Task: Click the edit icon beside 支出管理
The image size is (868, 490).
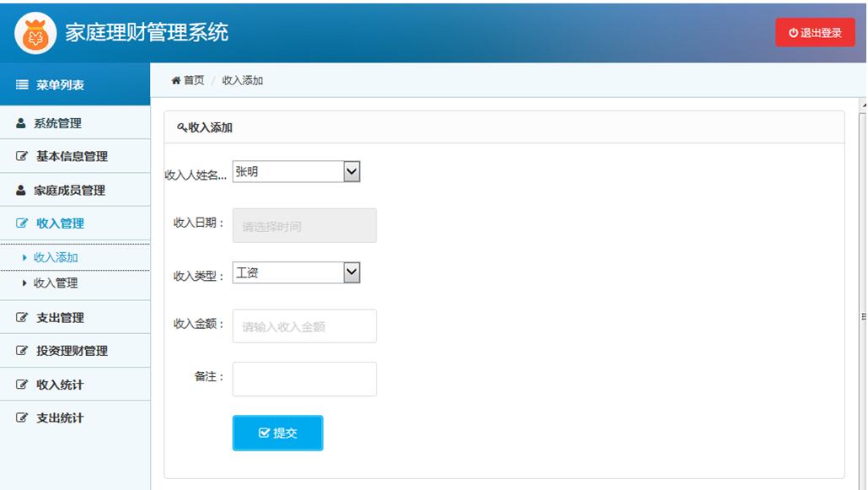Action: pos(23,318)
